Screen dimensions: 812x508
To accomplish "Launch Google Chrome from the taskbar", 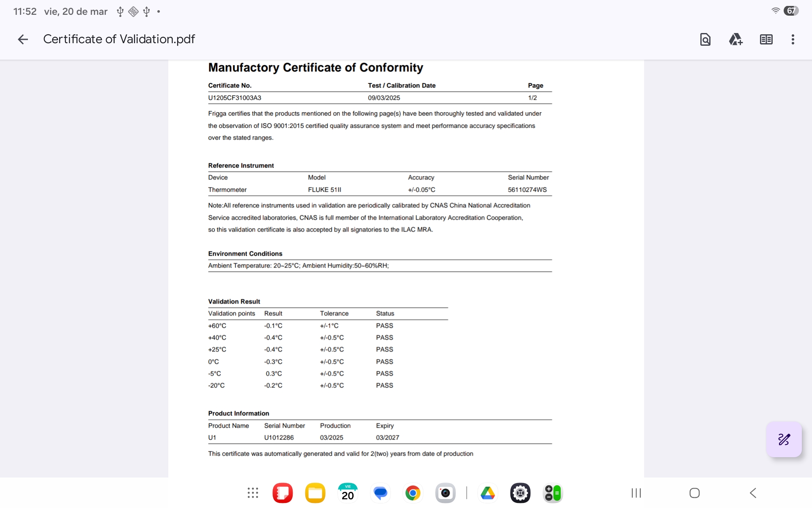I will click(413, 493).
